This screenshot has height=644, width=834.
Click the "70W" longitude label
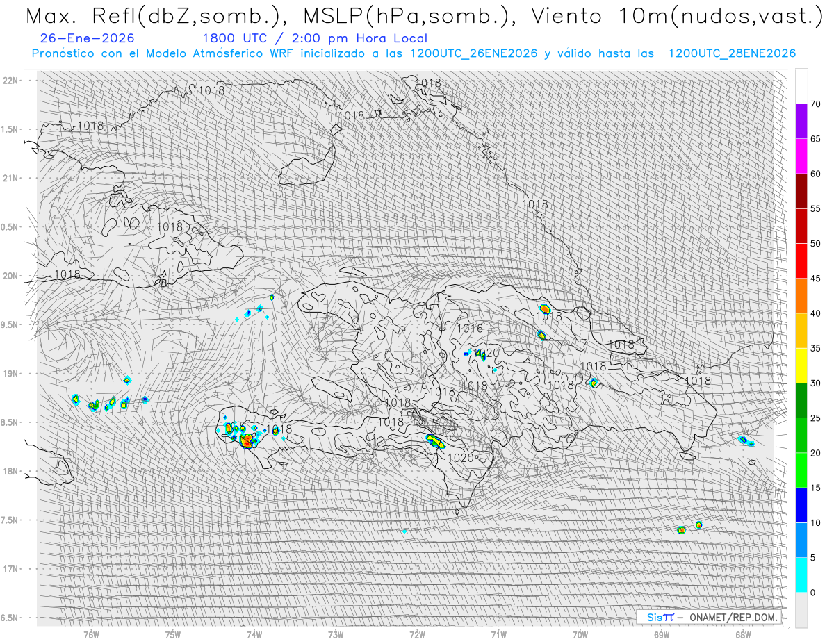(580, 634)
